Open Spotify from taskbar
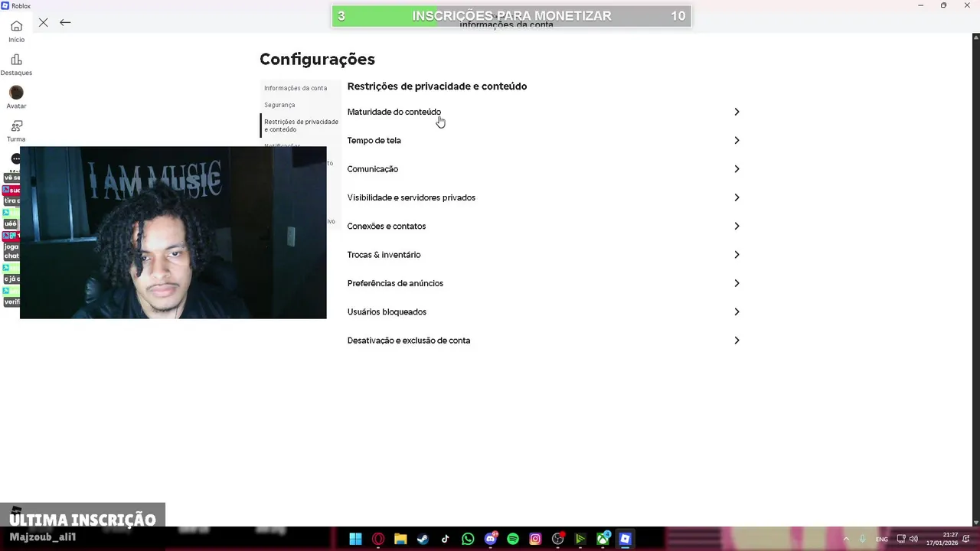 click(x=513, y=539)
